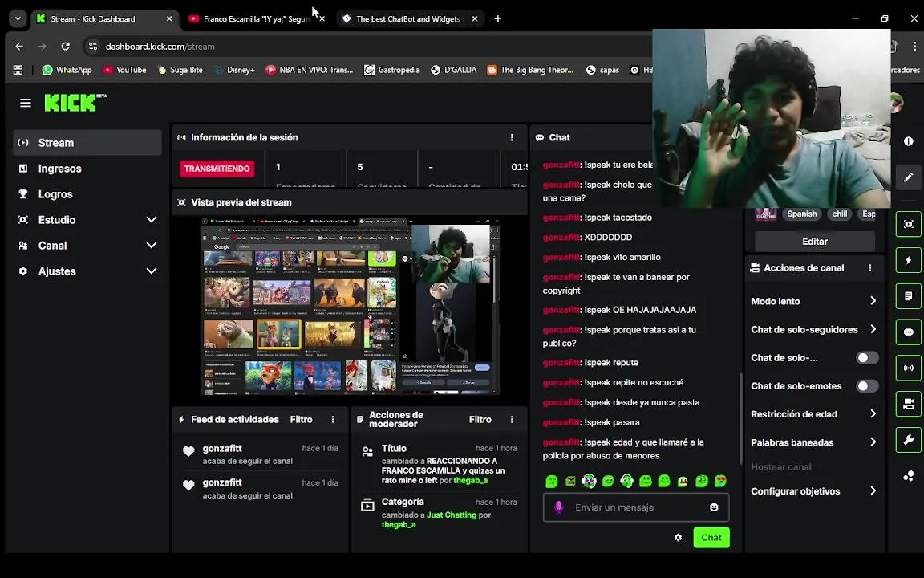Image resolution: width=924 pixels, height=578 pixels.
Task: Open a new browser tab
Action: [498, 19]
